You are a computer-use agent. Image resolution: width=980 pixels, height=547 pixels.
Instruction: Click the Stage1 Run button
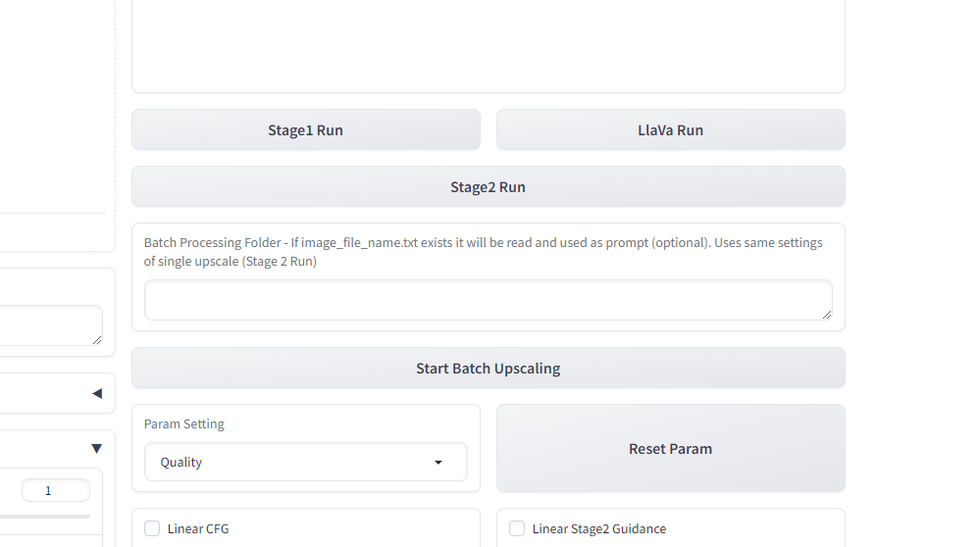click(305, 130)
